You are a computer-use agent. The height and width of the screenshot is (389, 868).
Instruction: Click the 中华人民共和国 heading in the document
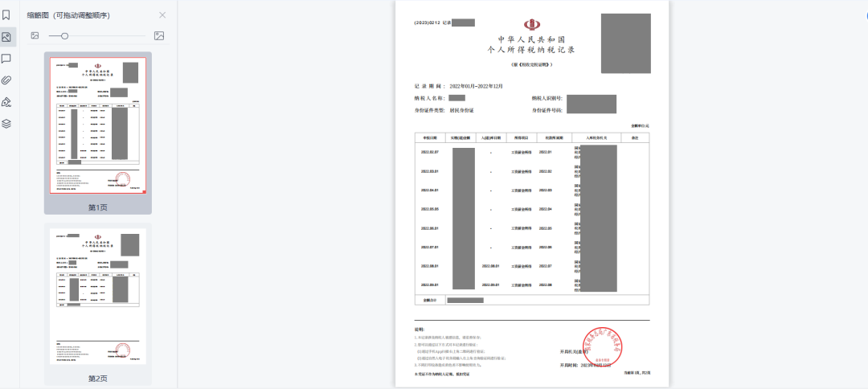(531, 39)
